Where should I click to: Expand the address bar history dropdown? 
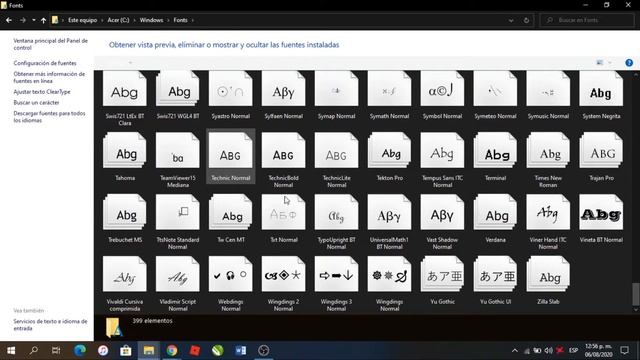(x=511, y=20)
